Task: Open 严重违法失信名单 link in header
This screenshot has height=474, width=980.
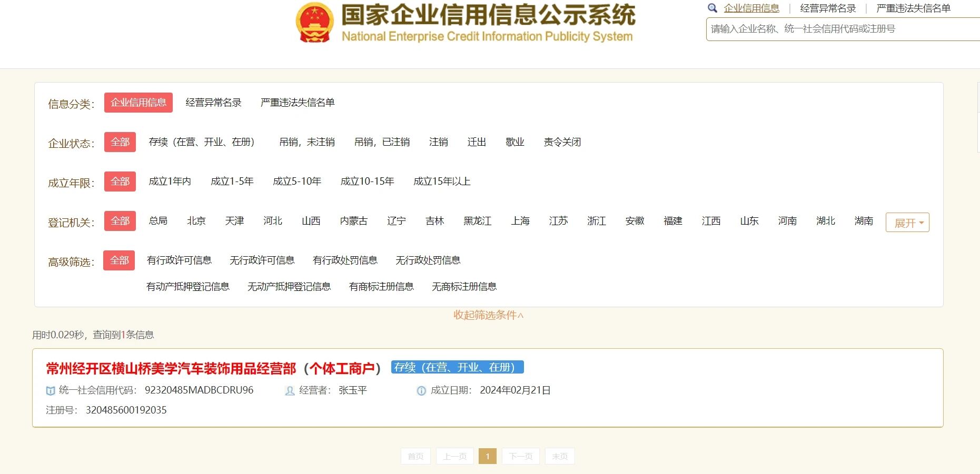Action: (x=913, y=8)
